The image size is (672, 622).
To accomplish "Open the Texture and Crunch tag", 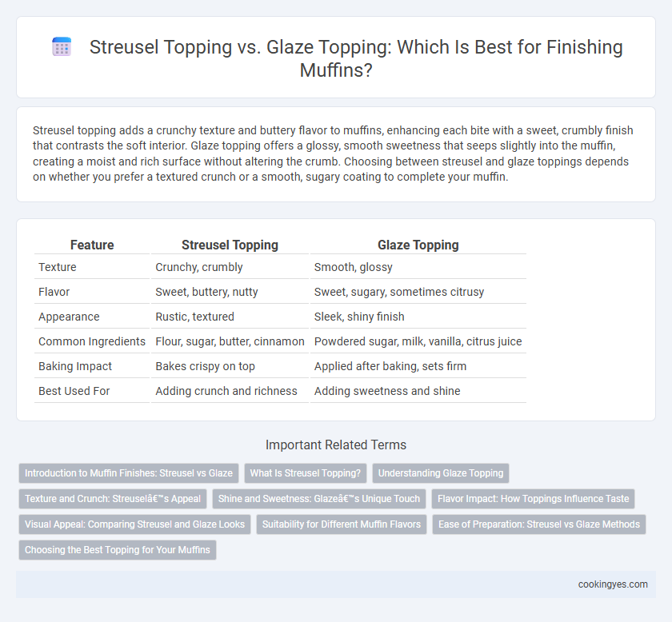I will click(113, 499).
